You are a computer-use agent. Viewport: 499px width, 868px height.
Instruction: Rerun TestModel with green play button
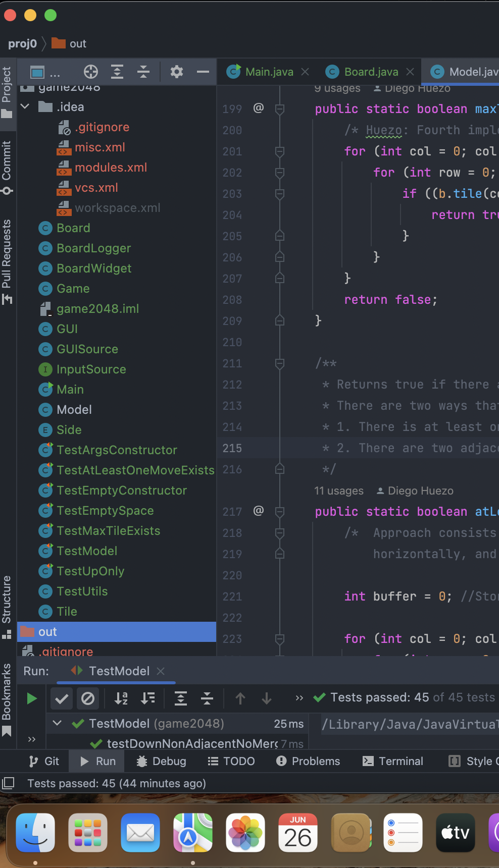(32, 698)
